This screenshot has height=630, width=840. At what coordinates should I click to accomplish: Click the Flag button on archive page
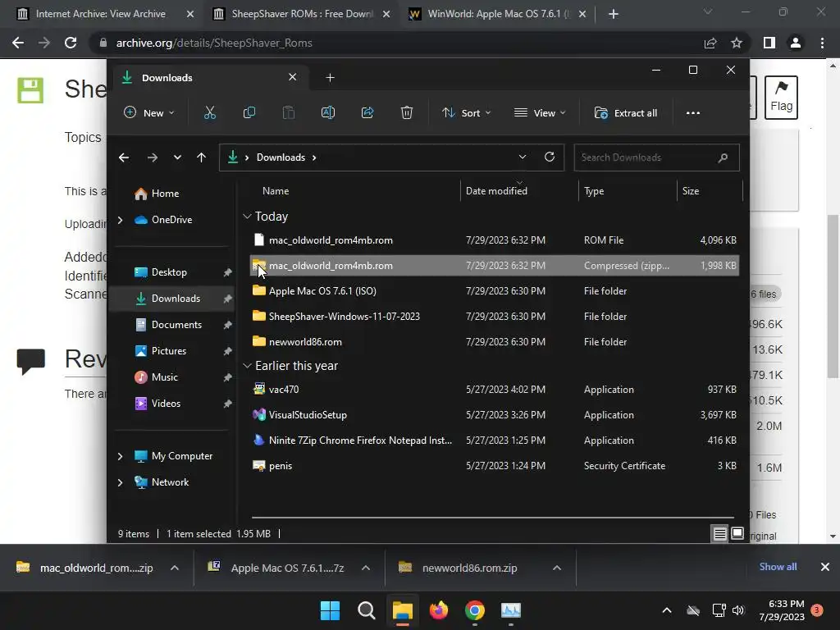781,97
